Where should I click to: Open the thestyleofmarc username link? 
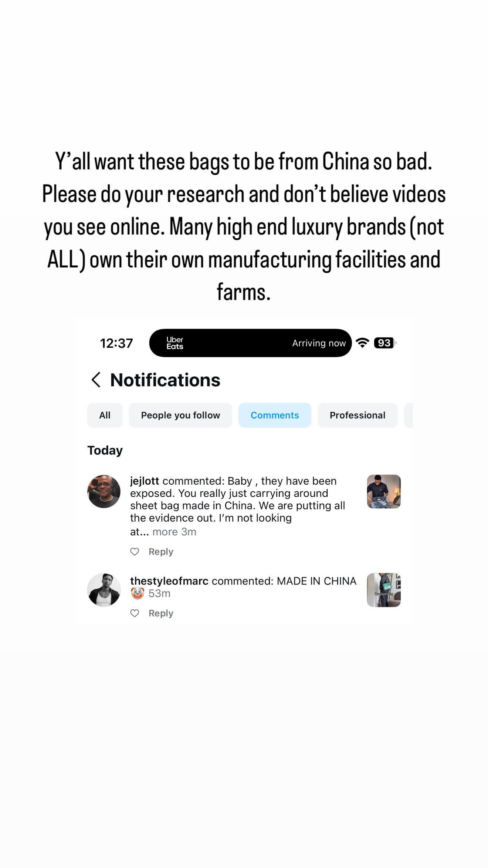pyautogui.click(x=169, y=581)
